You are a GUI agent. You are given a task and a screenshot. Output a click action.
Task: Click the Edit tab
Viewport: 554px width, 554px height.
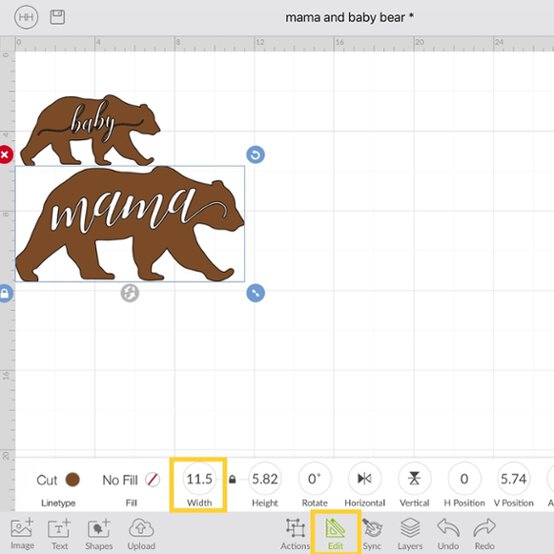tap(335, 534)
